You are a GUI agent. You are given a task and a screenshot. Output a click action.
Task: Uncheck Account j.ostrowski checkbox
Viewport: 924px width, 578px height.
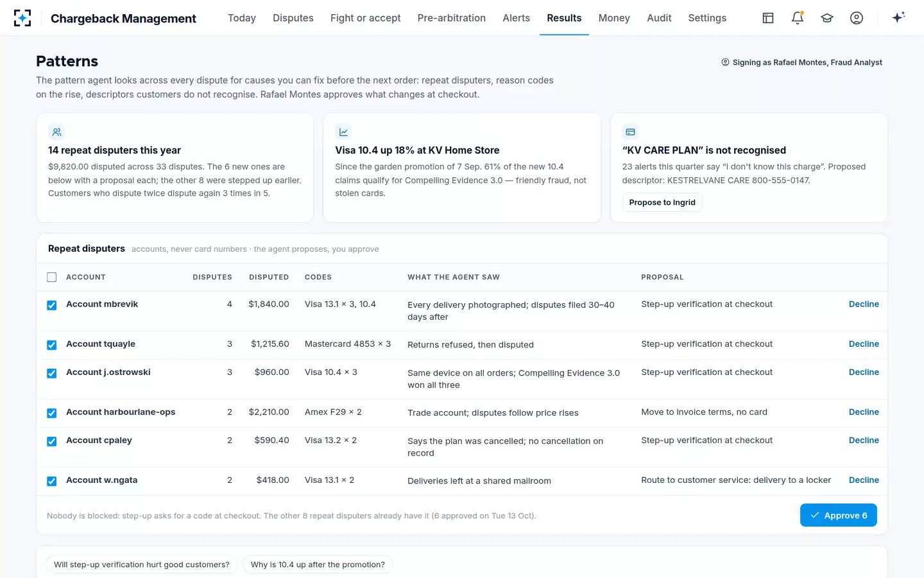[52, 374]
